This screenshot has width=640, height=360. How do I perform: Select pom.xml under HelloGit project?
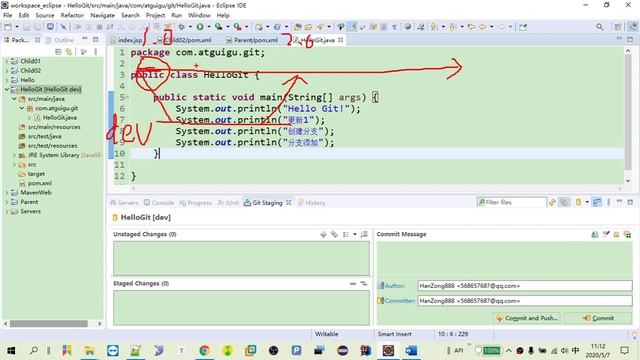click(40, 183)
